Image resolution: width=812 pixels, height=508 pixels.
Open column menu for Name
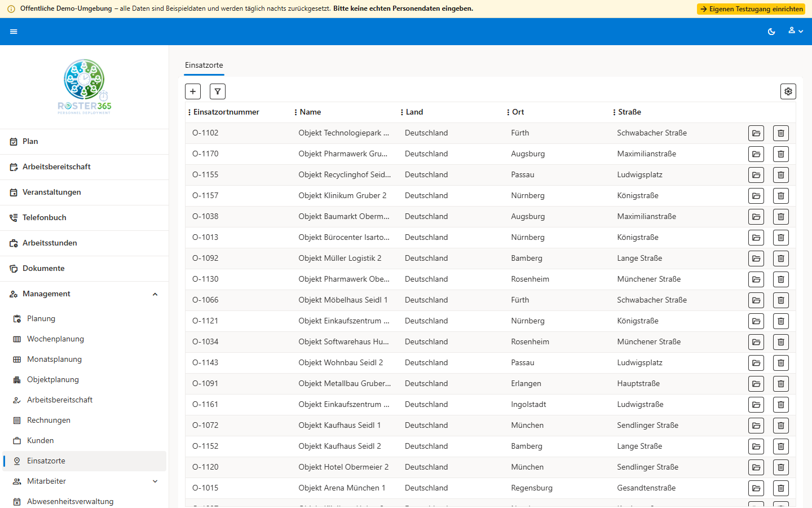295,112
